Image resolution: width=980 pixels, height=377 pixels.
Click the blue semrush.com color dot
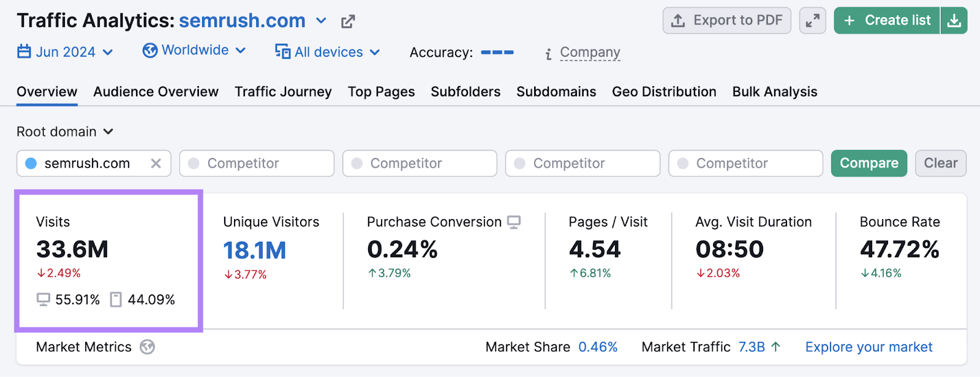click(x=31, y=163)
